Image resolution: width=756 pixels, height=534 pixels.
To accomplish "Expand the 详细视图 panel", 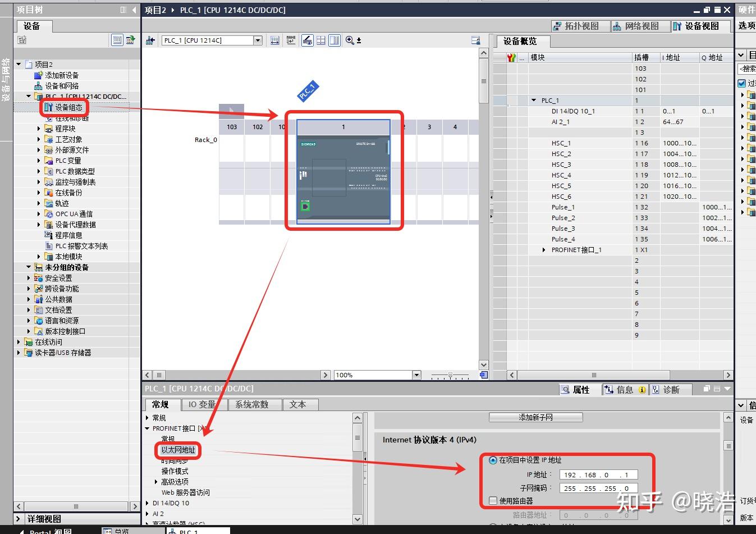I will [19, 519].
